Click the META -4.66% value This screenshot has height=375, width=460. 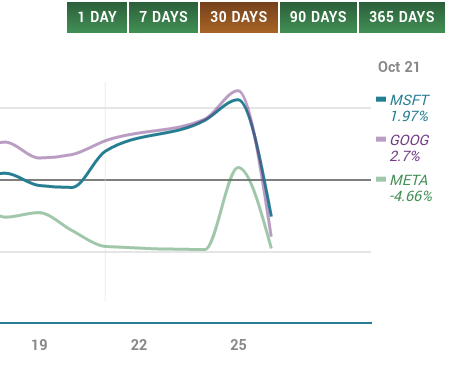point(411,196)
